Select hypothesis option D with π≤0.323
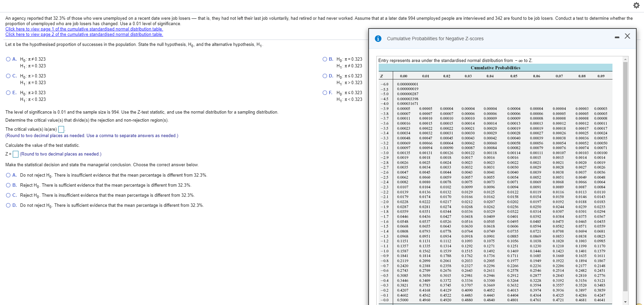This screenshot has height=305, width=644. coord(325,76)
